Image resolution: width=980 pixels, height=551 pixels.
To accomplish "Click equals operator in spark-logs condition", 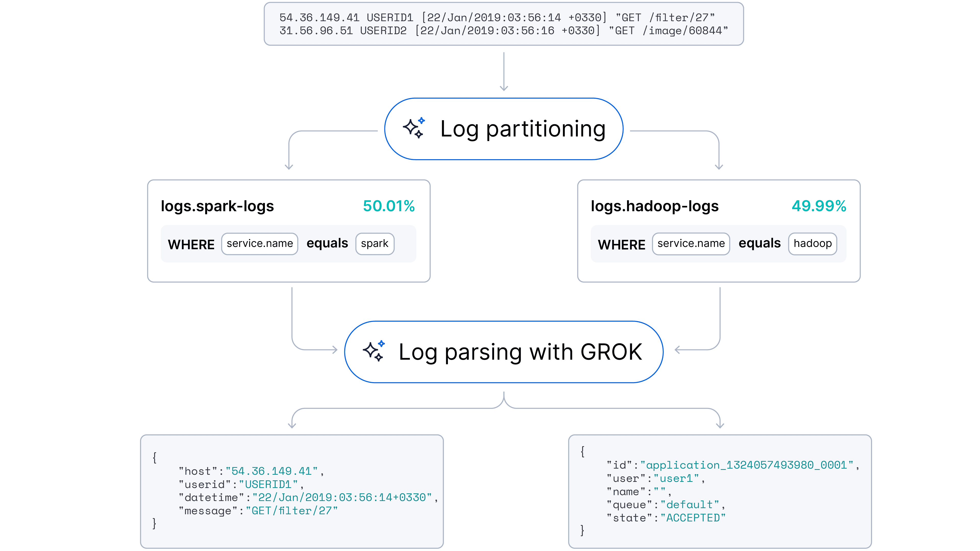I will pos(327,243).
